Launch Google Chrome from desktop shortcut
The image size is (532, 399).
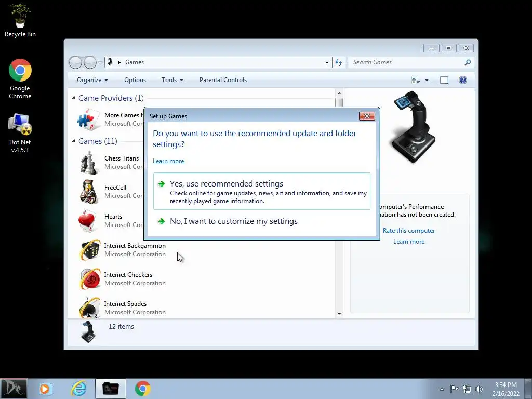pos(20,79)
